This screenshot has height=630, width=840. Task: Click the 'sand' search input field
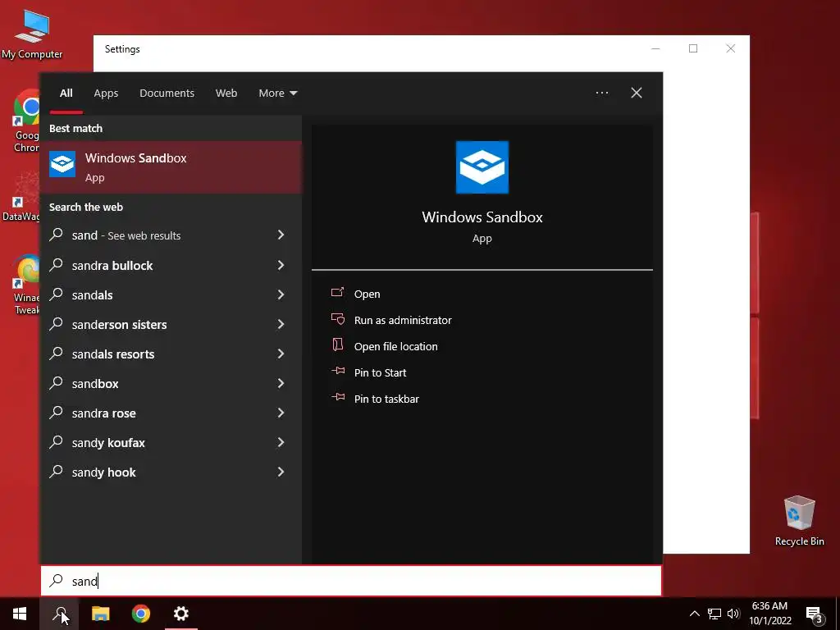(351, 581)
